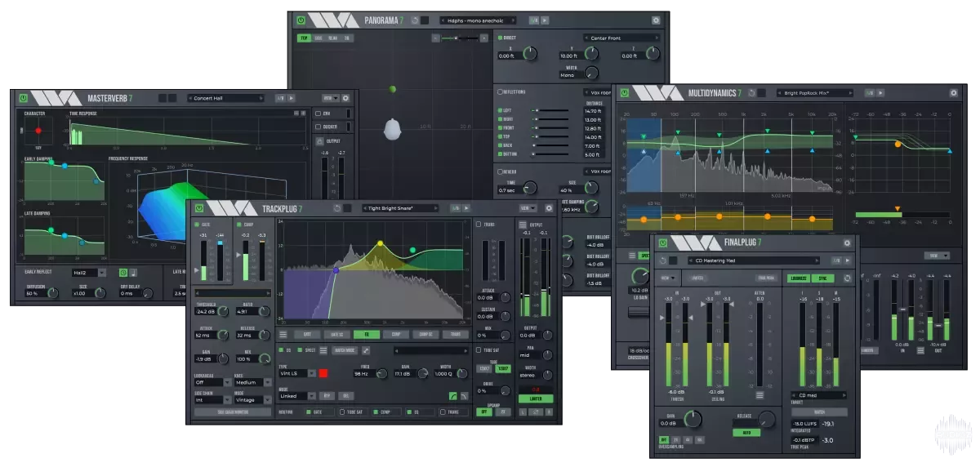Toggle TrackPlug Gate enable checkbox
Image resolution: width=980 pixels, height=463 pixels.
198,224
